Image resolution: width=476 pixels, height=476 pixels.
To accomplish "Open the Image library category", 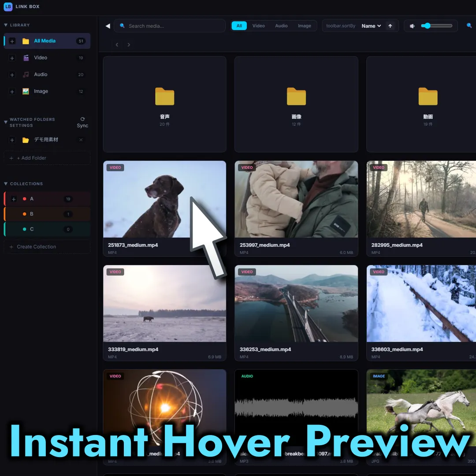I will point(47,91).
